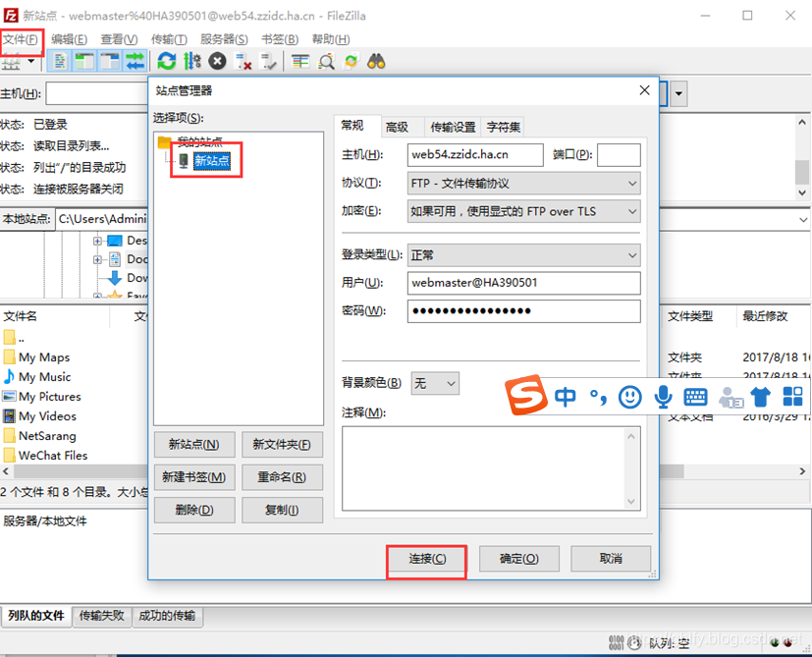Click the 密码 password field
The height and width of the screenshot is (657, 812).
[523, 311]
